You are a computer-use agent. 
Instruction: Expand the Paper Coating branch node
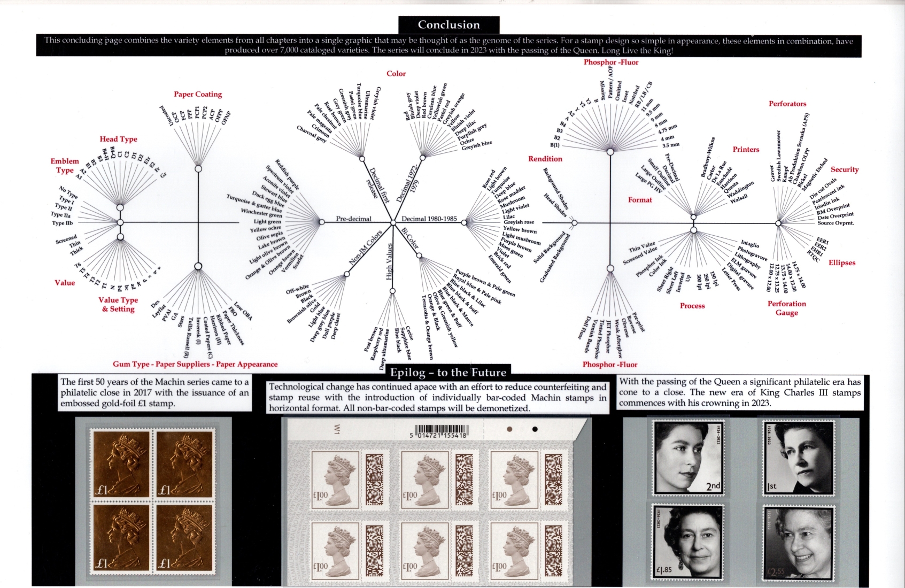(x=198, y=168)
